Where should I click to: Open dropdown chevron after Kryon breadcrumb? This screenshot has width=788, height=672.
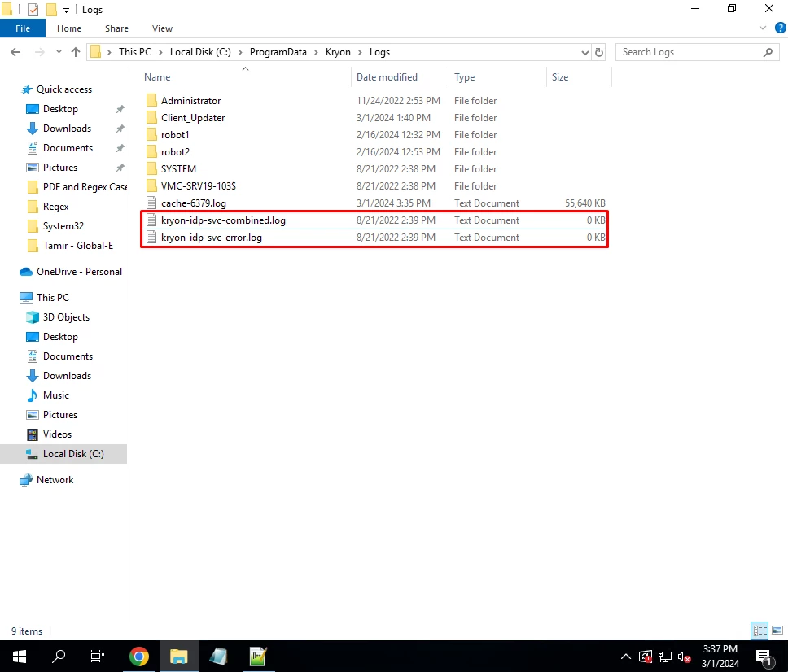pos(360,52)
